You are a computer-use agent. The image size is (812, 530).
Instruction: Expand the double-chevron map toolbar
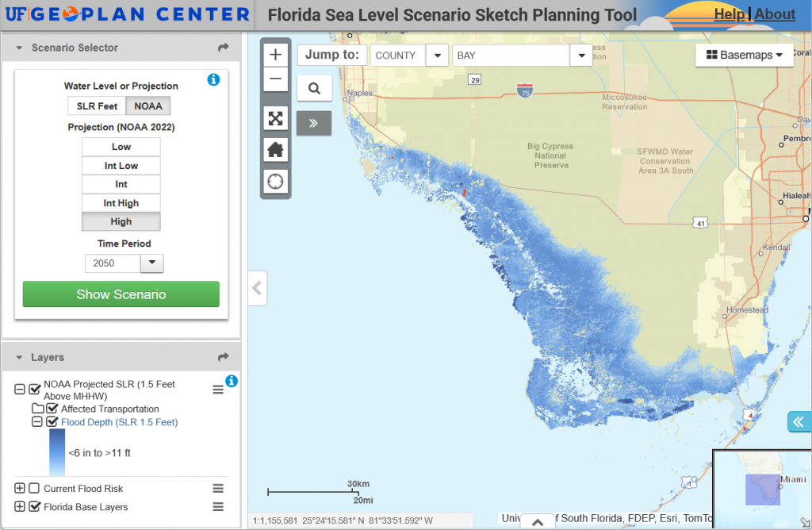point(314,123)
